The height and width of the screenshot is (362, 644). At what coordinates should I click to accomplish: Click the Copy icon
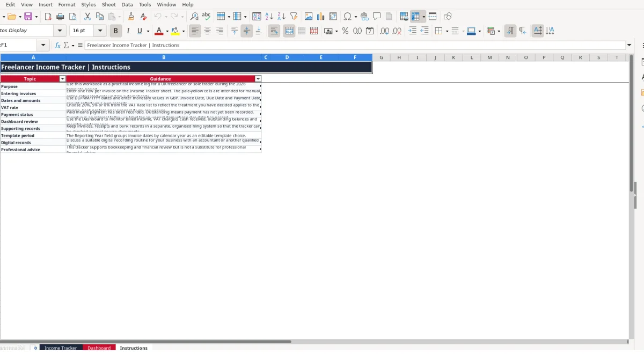(99, 17)
